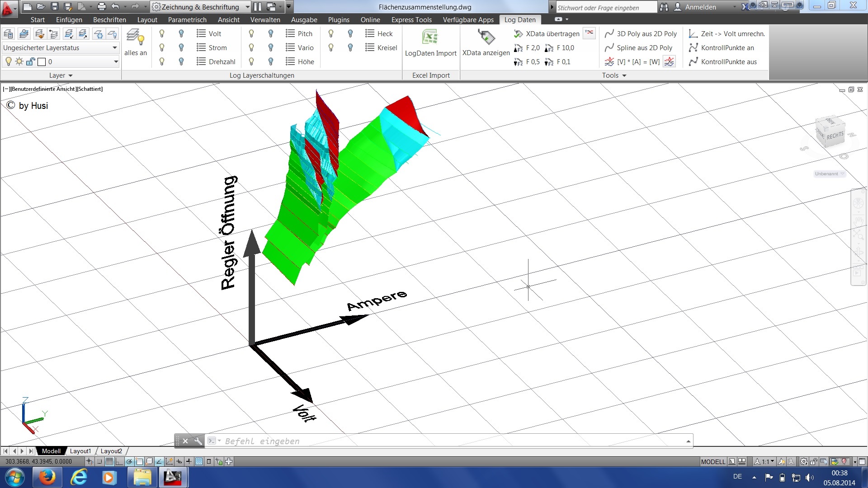868x488 pixels.
Task: Click the [V]*[A]=[W] chart icon on right
Action: [669, 62]
